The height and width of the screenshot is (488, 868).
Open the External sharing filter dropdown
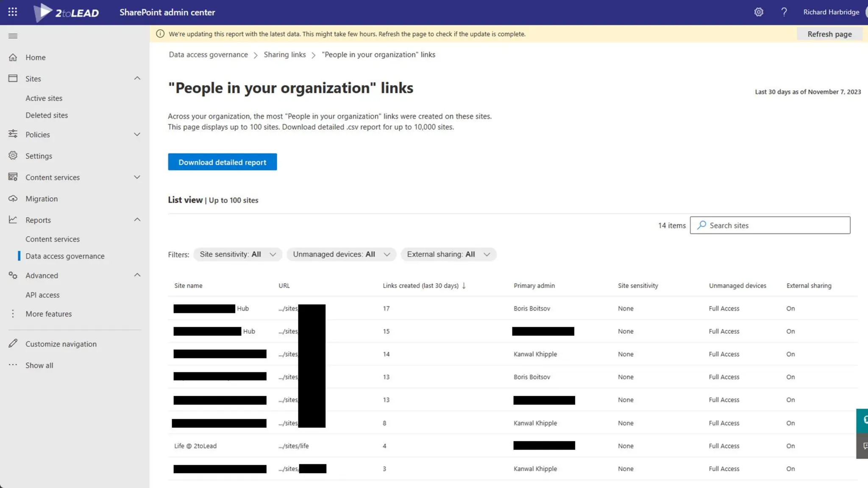click(x=448, y=254)
